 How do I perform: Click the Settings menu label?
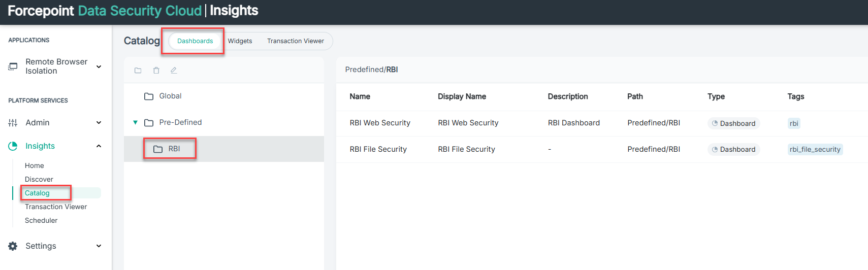point(41,246)
